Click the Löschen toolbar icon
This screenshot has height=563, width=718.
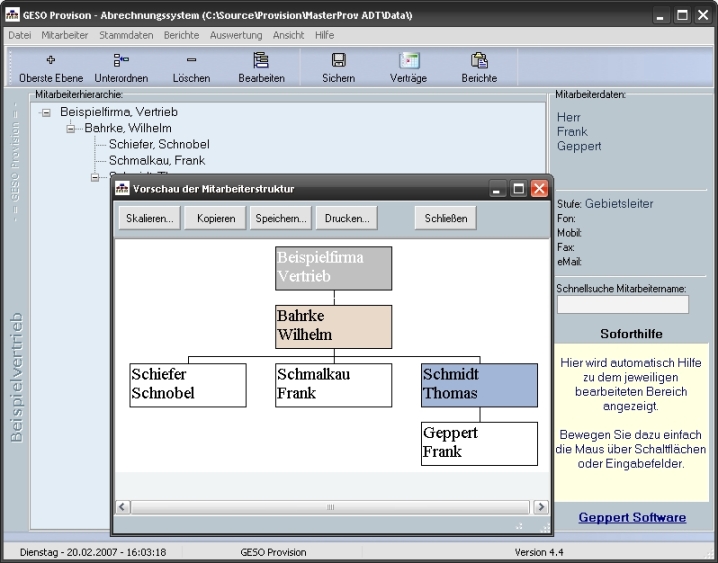[191, 61]
